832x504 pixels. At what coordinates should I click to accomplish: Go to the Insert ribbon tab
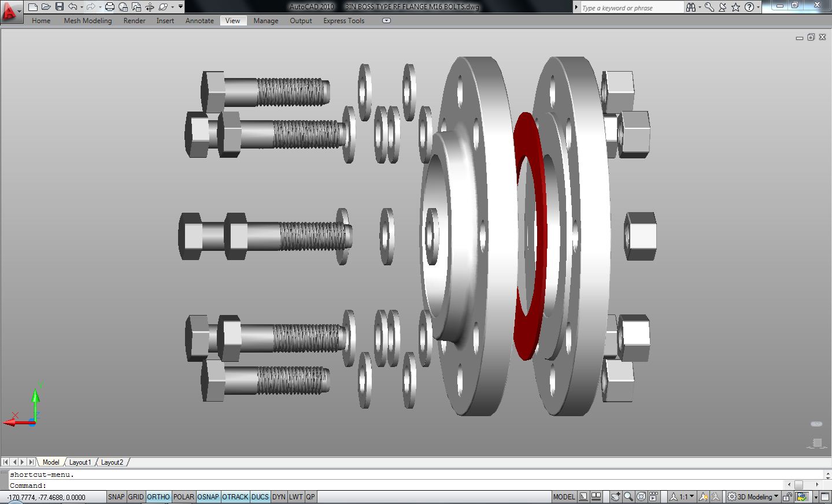click(x=165, y=21)
